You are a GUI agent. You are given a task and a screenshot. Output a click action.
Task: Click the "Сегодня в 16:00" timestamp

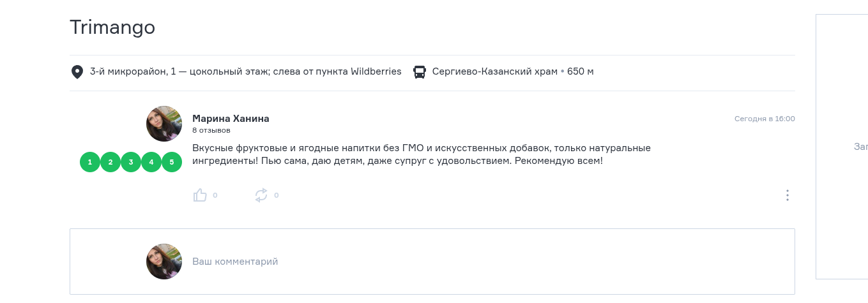765,119
